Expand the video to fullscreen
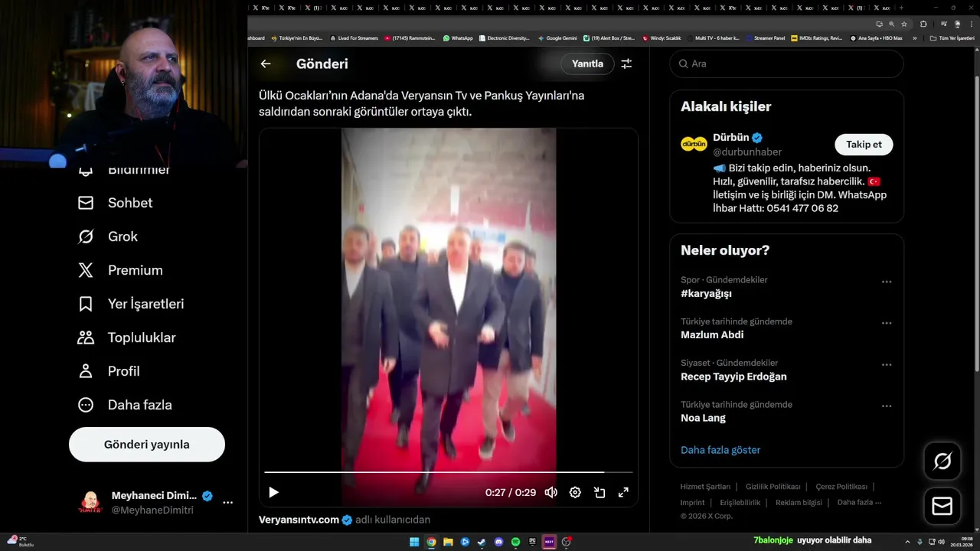 (x=623, y=492)
